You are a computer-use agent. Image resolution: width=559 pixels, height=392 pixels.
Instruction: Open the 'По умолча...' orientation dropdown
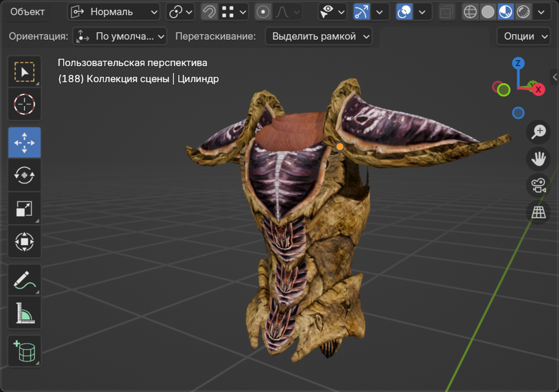tap(120, 36)
